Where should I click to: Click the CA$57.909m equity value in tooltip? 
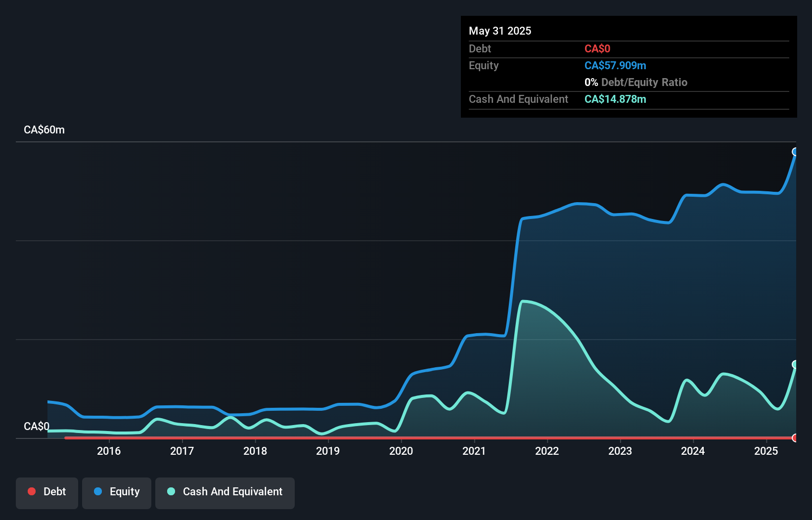pyautogui.click(x=615, y=65)
